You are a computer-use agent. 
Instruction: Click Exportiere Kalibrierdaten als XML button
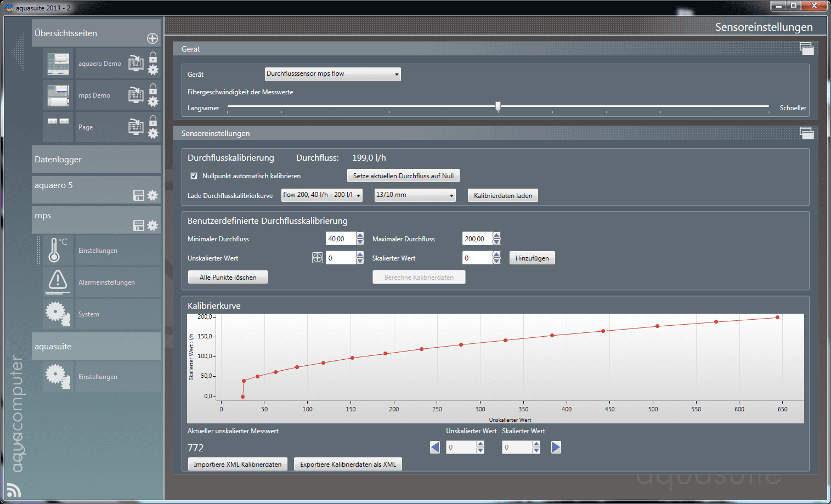coord(348,465)
